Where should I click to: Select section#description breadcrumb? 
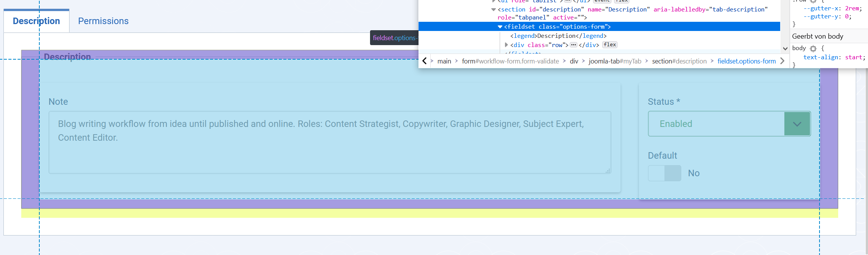pyautogui.click(x=679, y=61)
